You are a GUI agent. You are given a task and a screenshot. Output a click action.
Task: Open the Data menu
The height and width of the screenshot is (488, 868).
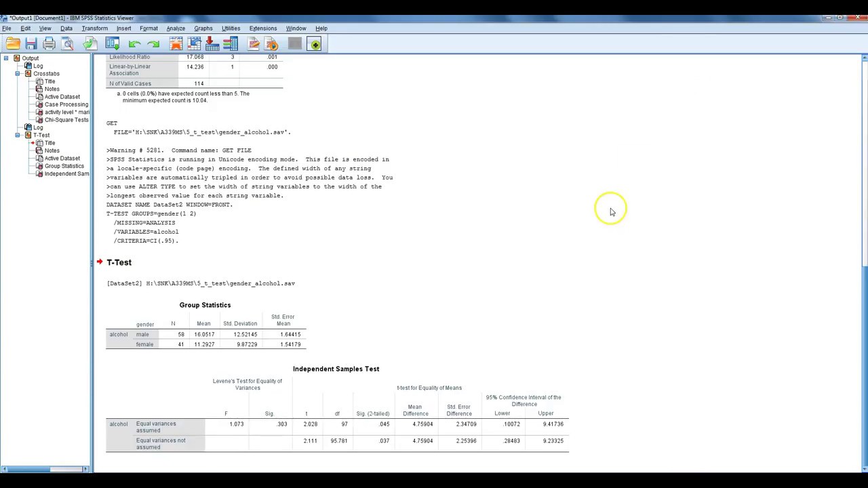click(66, 28)
